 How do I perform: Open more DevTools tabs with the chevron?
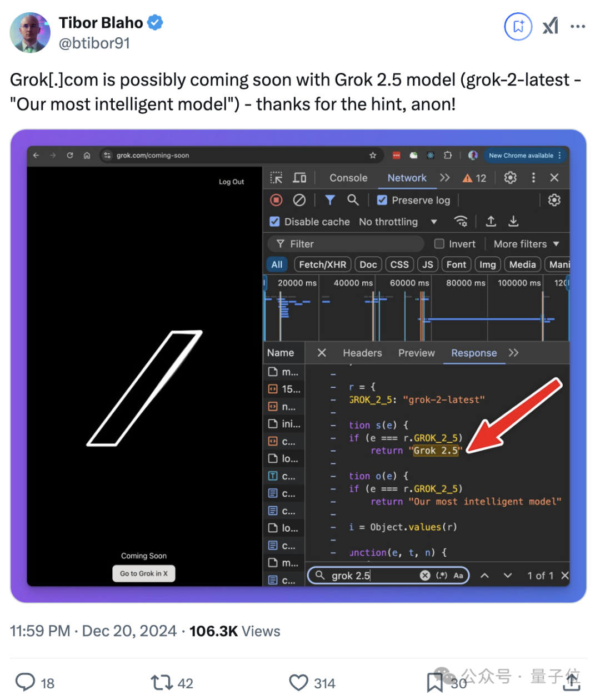click(x=444, y=178)
